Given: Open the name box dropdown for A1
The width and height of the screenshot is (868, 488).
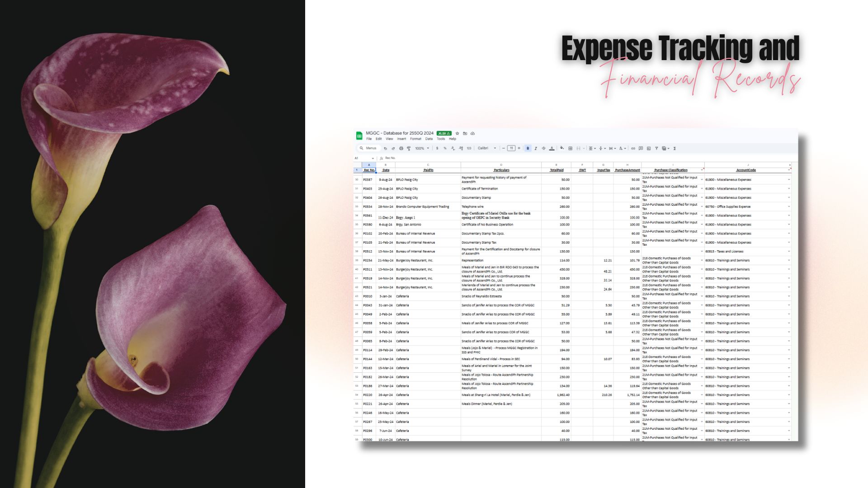Looking at the screenshot, I should tap(373, 158).
